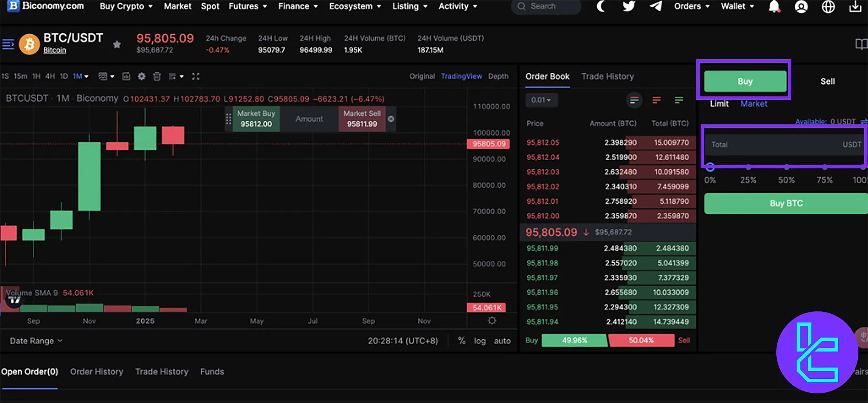The image size is (868, 403).
Task: Click the Bitcoin link under BTC/USDT
Action: (54, 50)
